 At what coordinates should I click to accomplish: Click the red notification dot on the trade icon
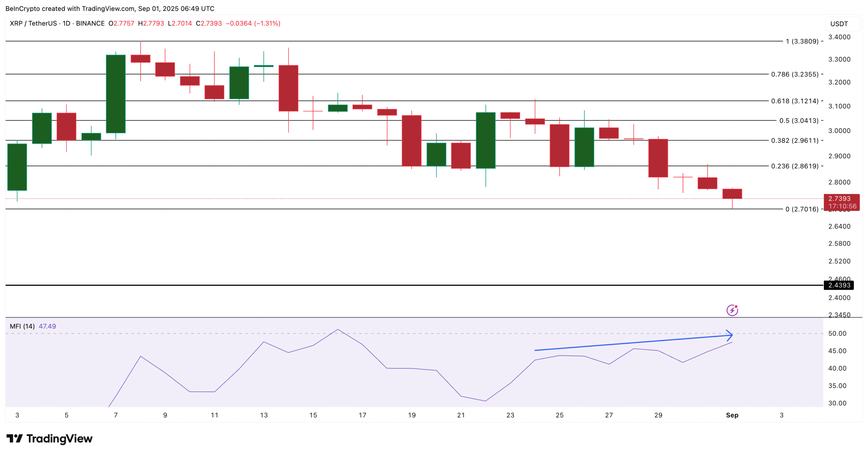pos(735,306)
